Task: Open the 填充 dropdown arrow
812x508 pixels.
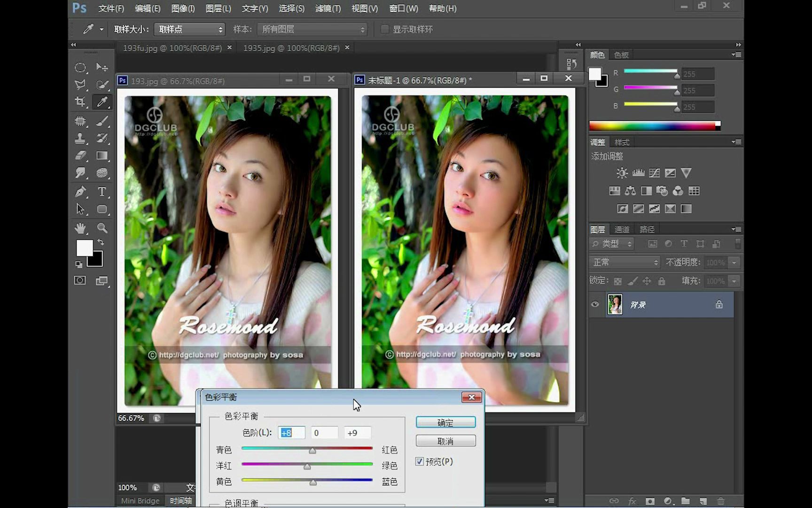Action: pos(734,281)
